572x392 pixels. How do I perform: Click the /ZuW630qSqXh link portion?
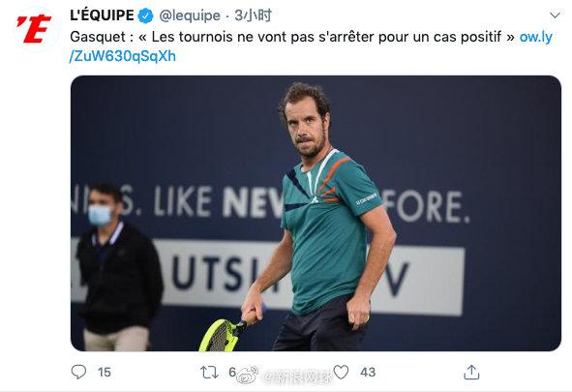(x=123, y=56)
